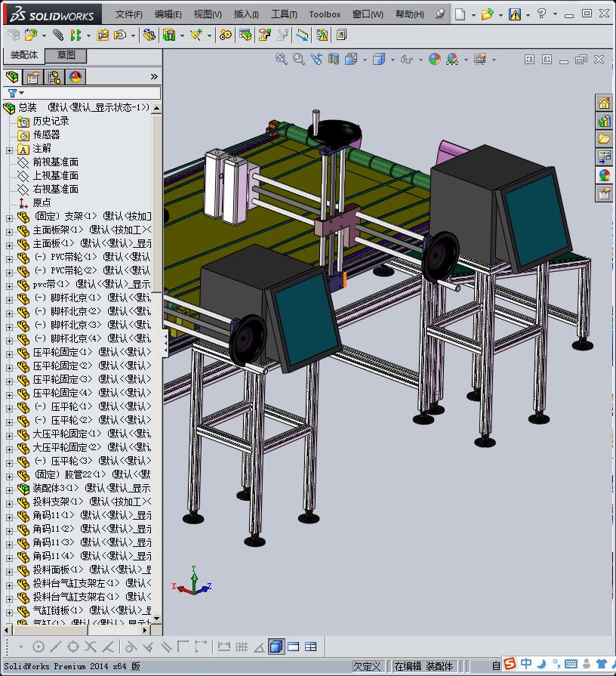Click the Insert Components toolbar icon

[x=31, y=35]
